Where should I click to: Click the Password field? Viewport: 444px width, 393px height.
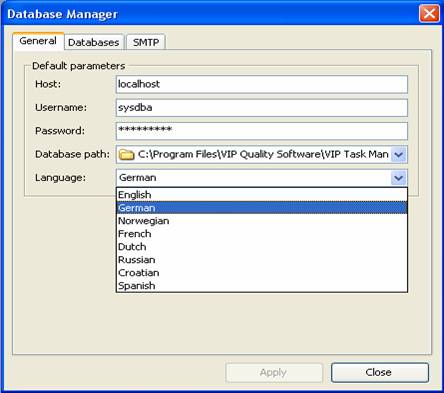coord(262,131)
